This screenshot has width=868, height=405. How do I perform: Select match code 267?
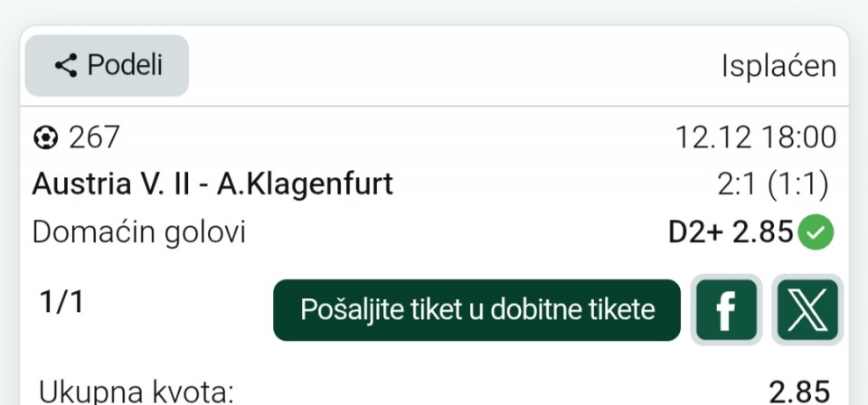point(94,137)
